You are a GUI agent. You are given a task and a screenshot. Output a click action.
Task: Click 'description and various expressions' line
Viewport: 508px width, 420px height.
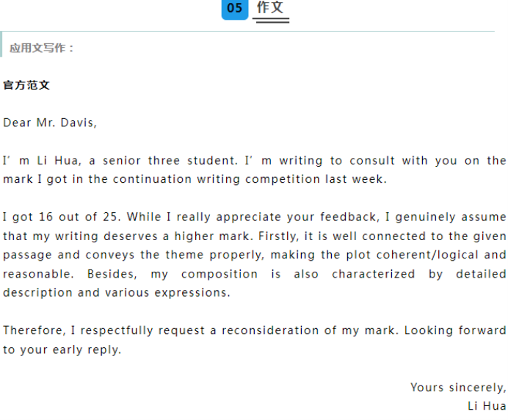[x=117, y=293]
